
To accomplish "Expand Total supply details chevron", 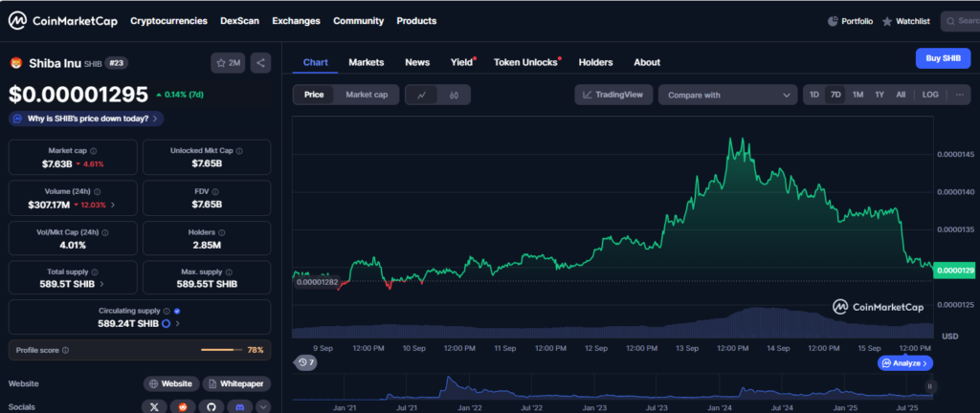I will pos(101,285).
